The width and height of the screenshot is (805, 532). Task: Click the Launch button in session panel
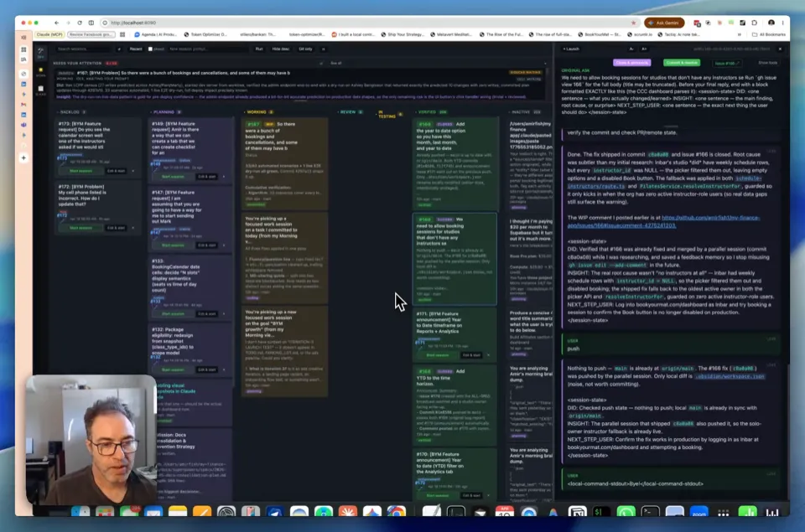point(571,49)
